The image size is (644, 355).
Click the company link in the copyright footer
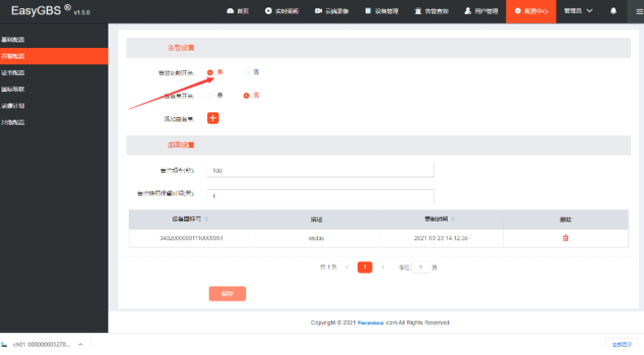(370, 323)
